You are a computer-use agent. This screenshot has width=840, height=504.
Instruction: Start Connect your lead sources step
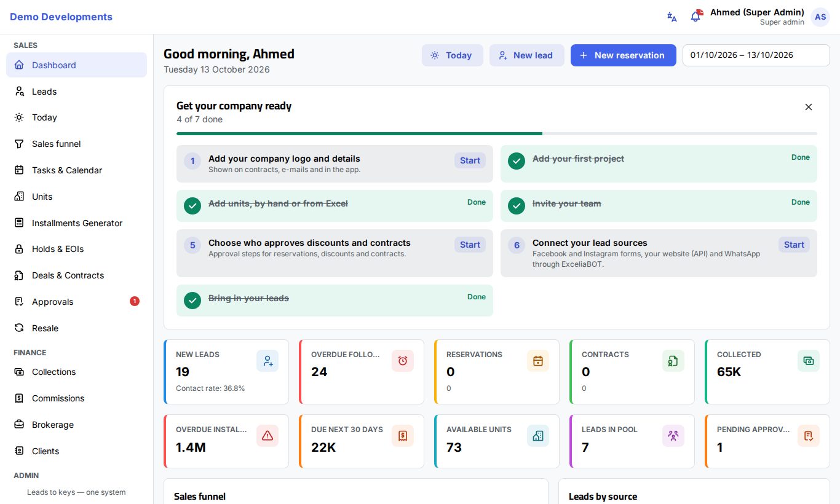[x=794, y=245]
